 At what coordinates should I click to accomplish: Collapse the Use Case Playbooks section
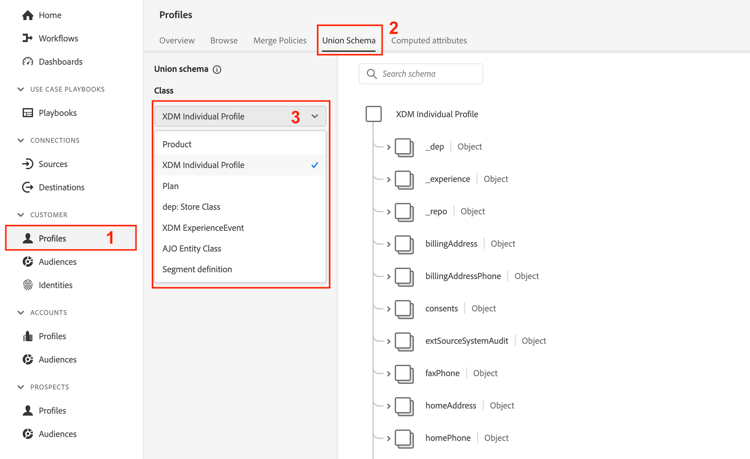pyautogui.click(x=21, y=89)
